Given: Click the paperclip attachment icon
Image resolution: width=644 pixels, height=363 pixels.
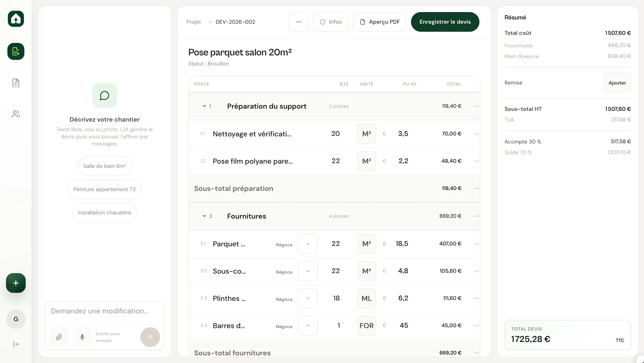Looking at the screenshot, I should pyautogui.click(x=59, y=337).
